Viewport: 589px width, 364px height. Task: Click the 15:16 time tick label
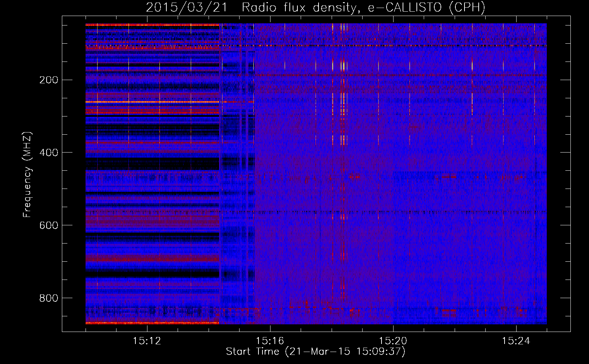[x=270, y=341]
